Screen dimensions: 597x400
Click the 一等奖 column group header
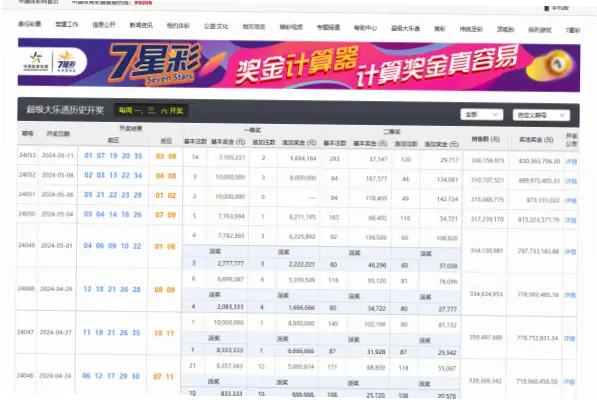(252, 130)
